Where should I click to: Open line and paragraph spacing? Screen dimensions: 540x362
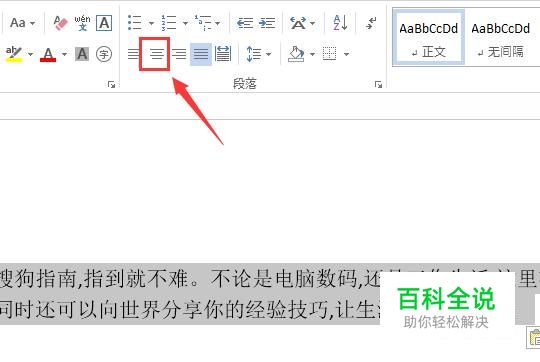[254, 54]
